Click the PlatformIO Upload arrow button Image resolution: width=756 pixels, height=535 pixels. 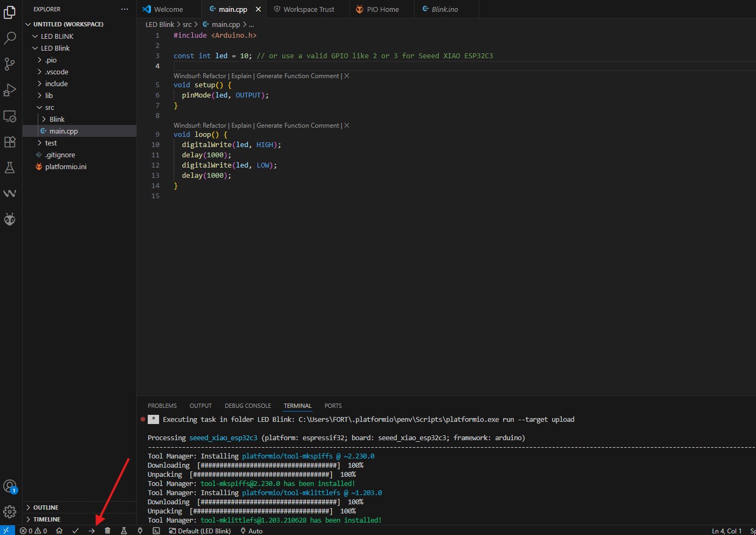click(x=92, y=531)
